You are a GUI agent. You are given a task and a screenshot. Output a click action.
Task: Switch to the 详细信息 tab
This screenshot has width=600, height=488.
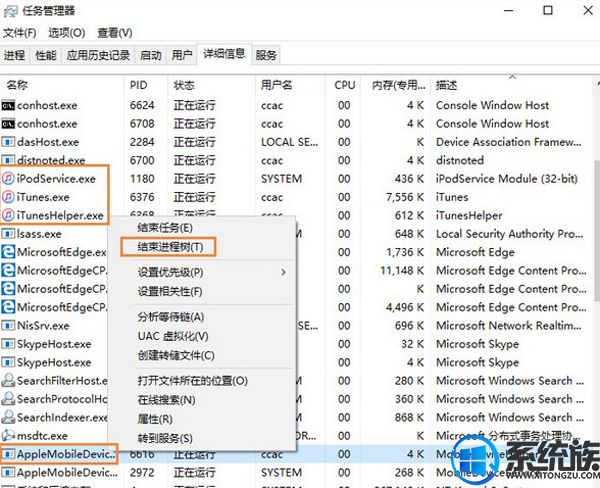tap(224, 54)
